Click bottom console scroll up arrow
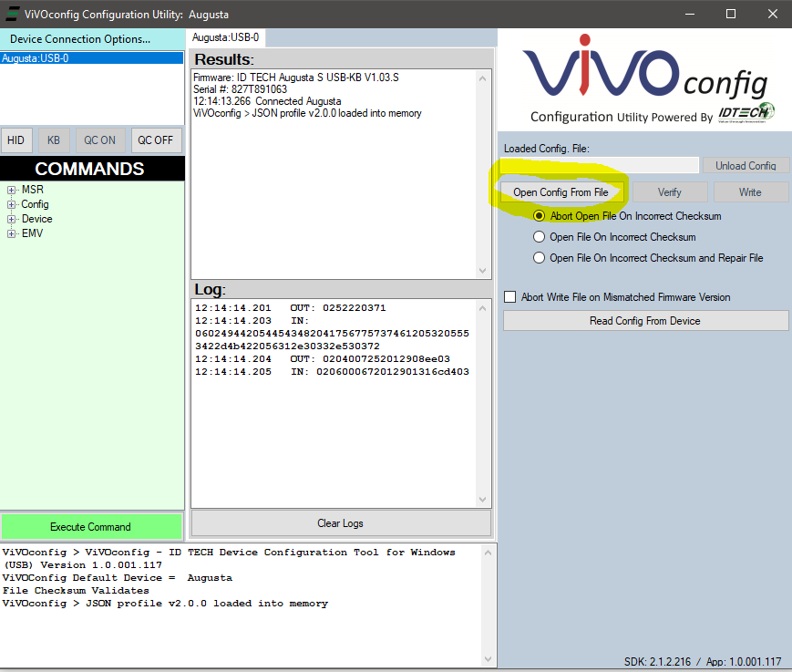This screenshot has width=792, height=672. tap(488, 553)
